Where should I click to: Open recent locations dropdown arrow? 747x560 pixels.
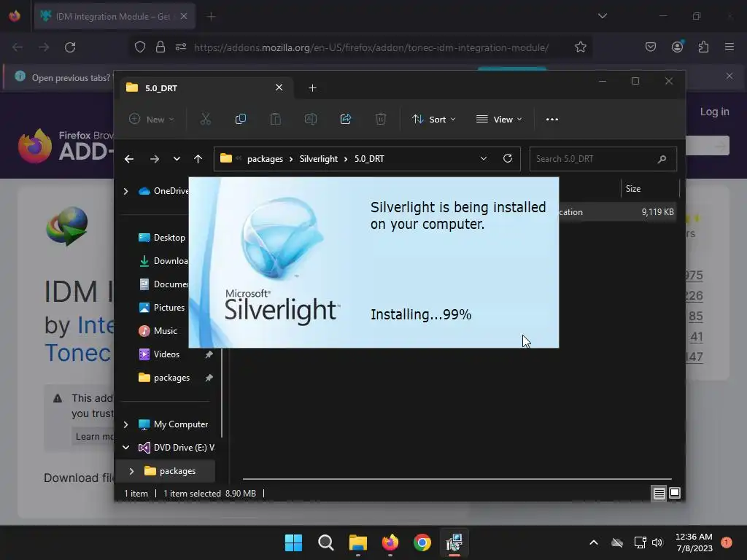[x=177, y=159]
